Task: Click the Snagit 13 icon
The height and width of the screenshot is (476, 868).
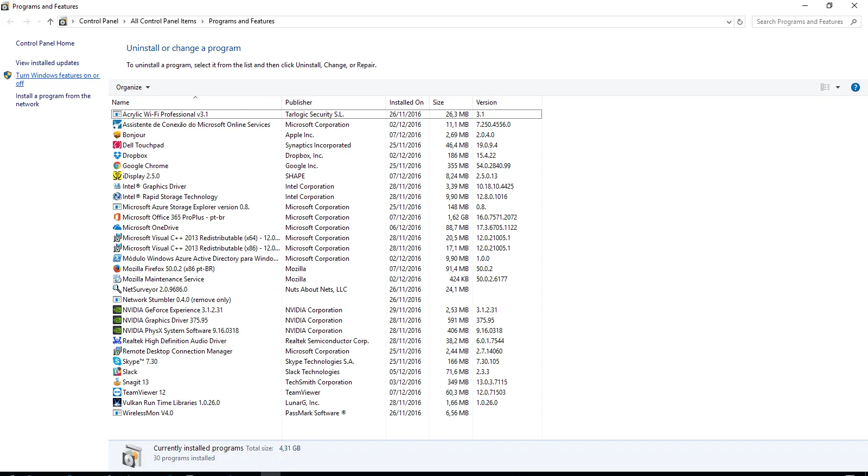Action: pos(117,382)
